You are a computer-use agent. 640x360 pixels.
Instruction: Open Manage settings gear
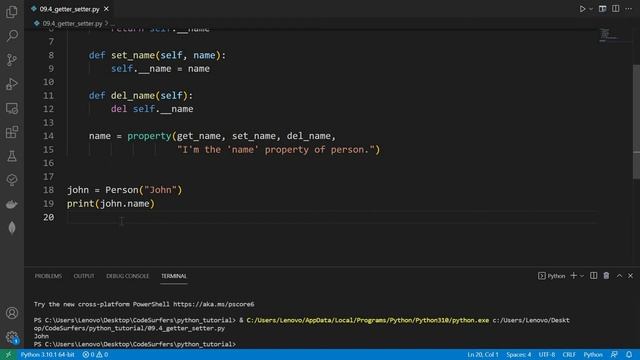12,337
